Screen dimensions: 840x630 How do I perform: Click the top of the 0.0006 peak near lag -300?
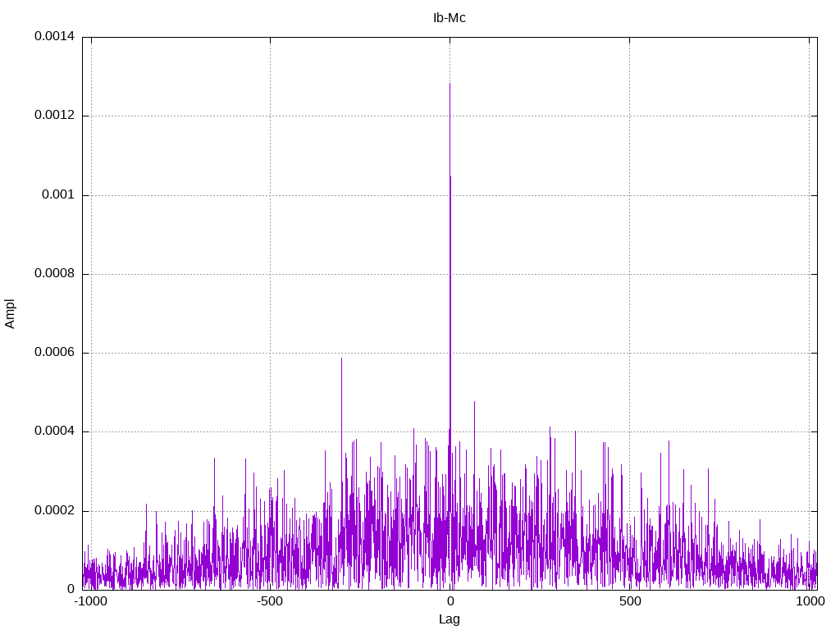[x=341, y=358]
